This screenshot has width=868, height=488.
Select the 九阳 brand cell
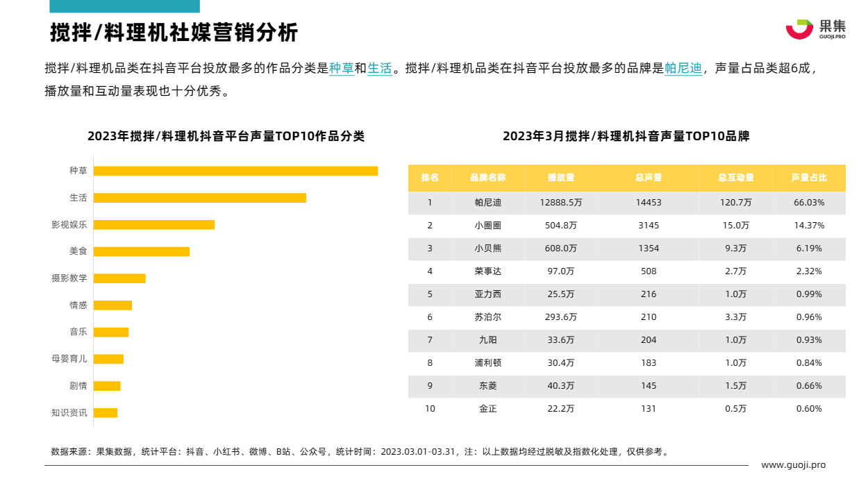(x=487, y=340)
